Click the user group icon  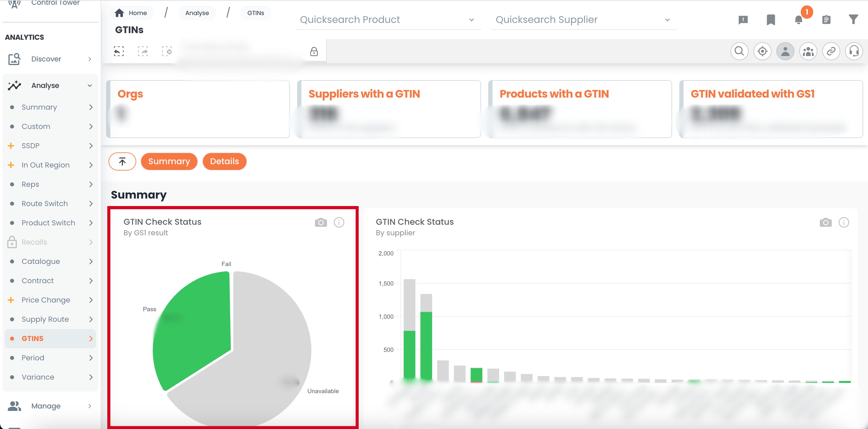[808, 51]
